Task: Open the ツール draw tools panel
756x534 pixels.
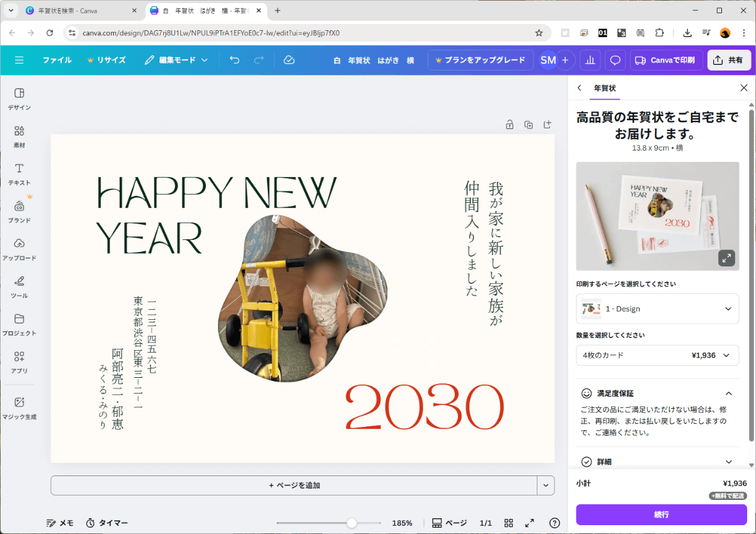Action: pos(19,287)
